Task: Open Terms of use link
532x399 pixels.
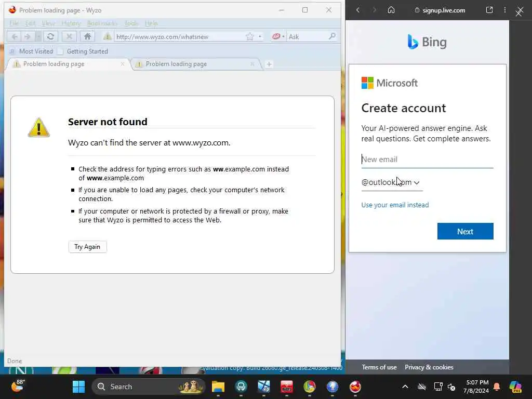Action: pyautogui.click(x=379, y=367)
